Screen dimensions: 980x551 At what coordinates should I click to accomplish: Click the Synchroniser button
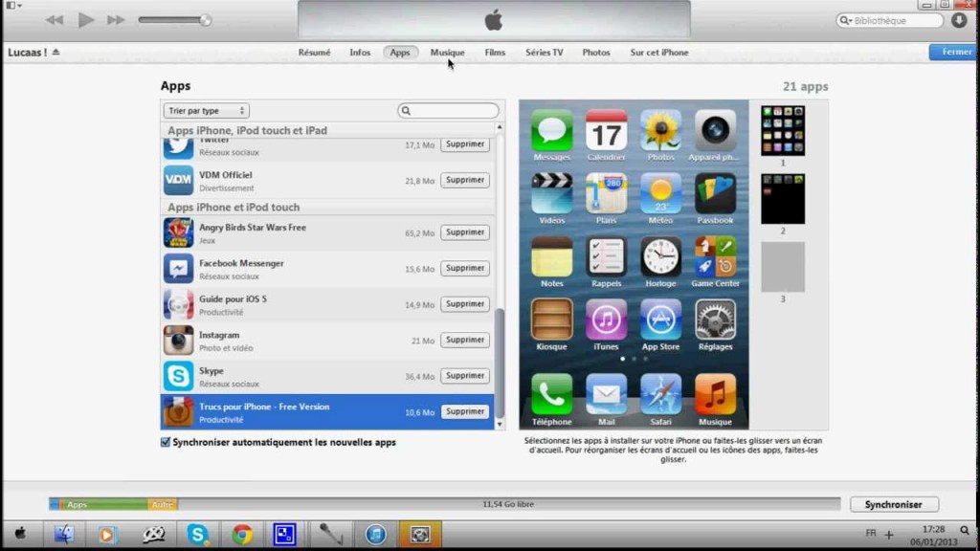[x=893, y=504]
